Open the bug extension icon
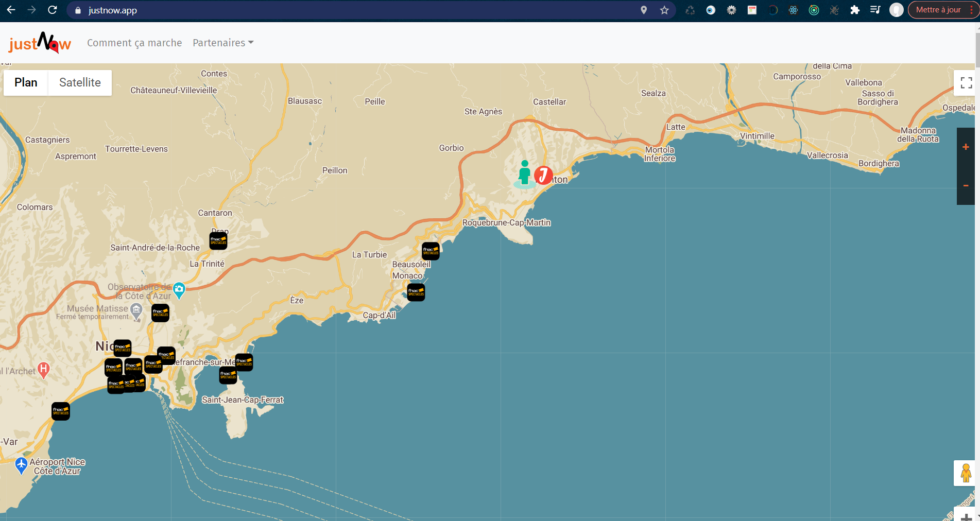980x521 pixels. (834, 10)
